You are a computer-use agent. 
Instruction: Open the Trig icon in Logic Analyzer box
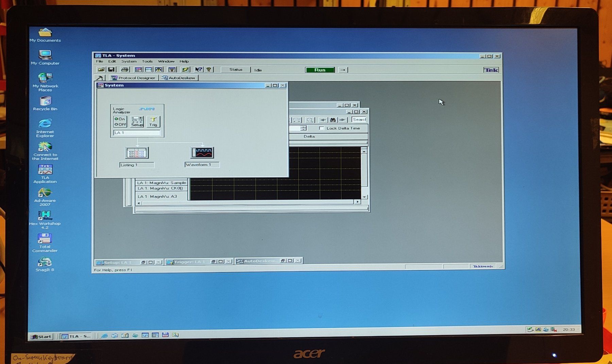coord(153,122)
